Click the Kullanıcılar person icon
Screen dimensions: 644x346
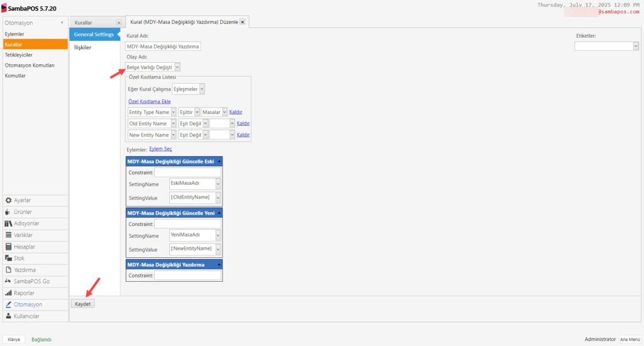click(x=8, y=316)
